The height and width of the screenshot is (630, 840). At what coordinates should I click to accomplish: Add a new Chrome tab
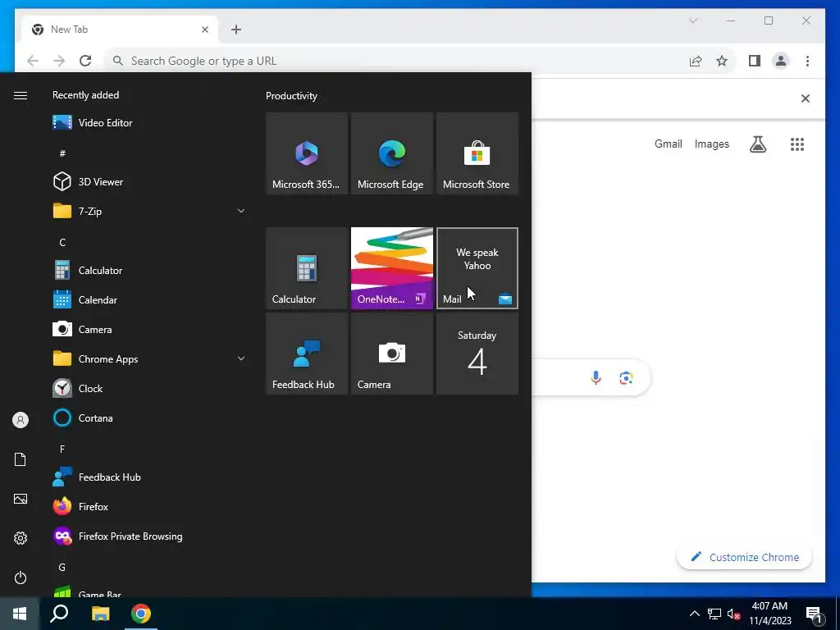[x=236, y=30]
